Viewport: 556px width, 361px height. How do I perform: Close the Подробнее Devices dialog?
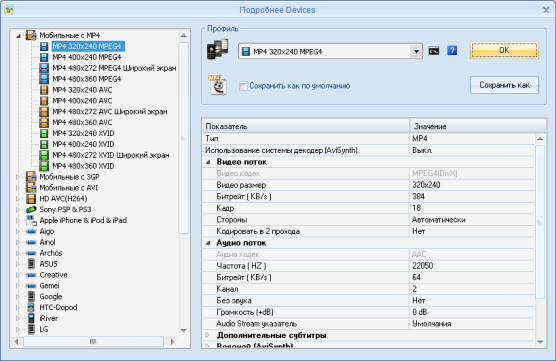[x=546, y=10]
